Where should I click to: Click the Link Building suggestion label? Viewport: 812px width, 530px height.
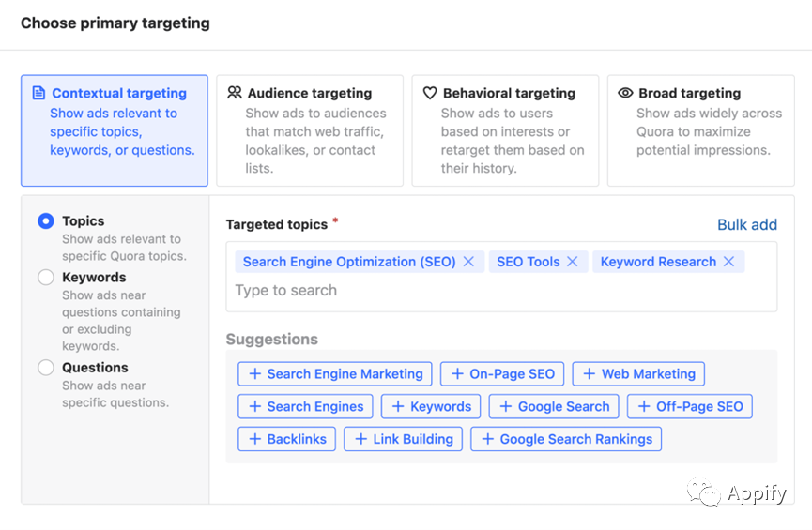point(413,439)
